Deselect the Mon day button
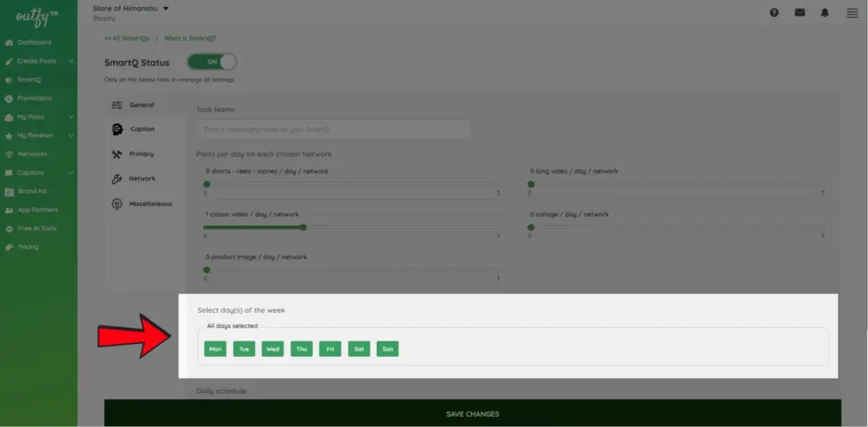This screenshot has height=427, width=868. pyautogui.click(x=215, y=349)
